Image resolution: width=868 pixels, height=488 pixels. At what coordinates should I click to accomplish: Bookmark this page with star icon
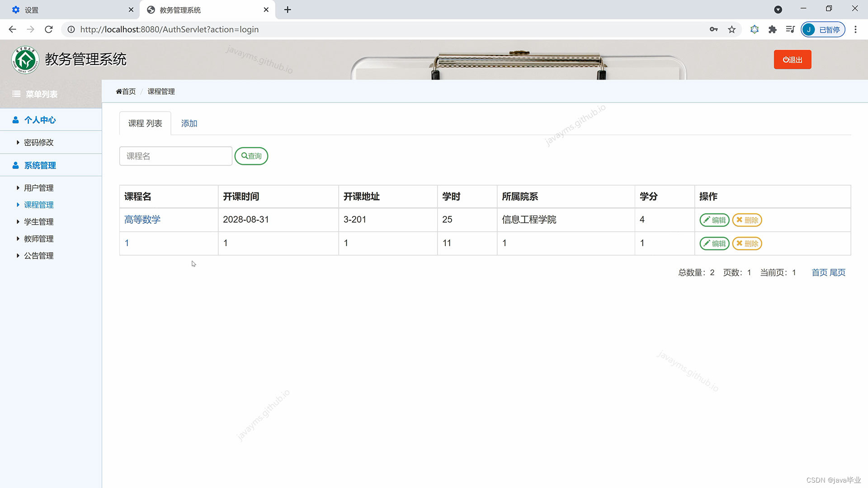point(731,29)
